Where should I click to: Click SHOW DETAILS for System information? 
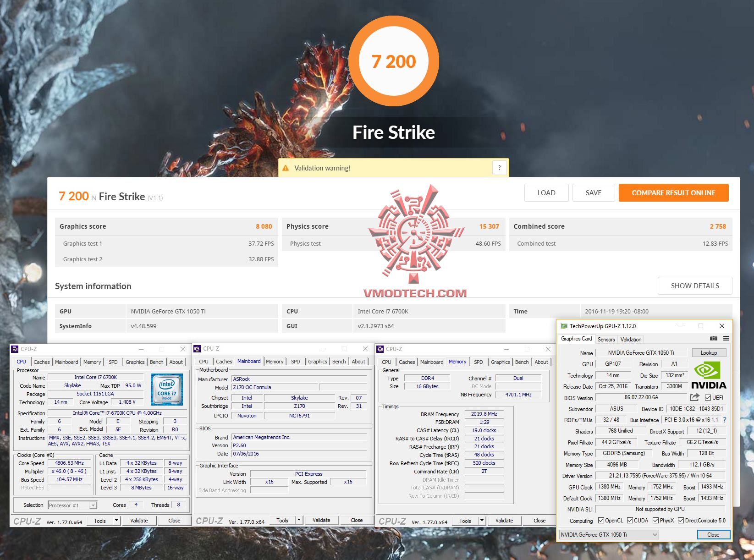695,286
